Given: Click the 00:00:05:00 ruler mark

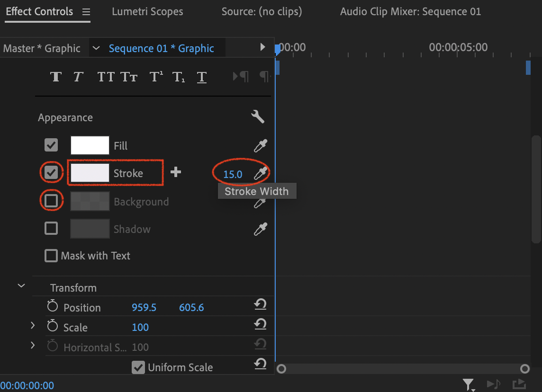Looking at the screenshot, I should point(458,47).
